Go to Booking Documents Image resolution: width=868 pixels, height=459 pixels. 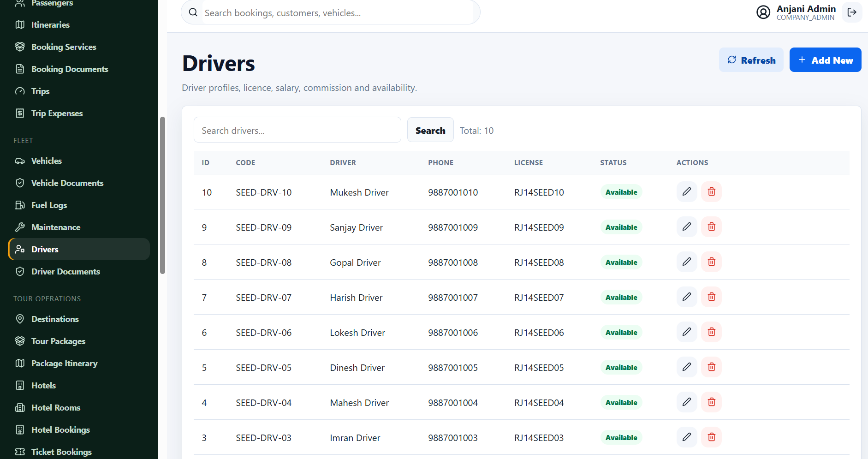79,69
